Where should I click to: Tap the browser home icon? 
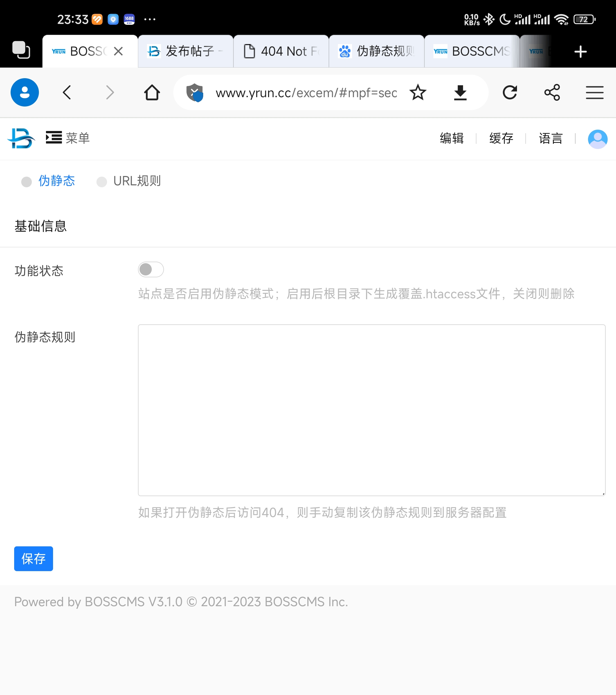pyautogui.click(x=151, y=92)
